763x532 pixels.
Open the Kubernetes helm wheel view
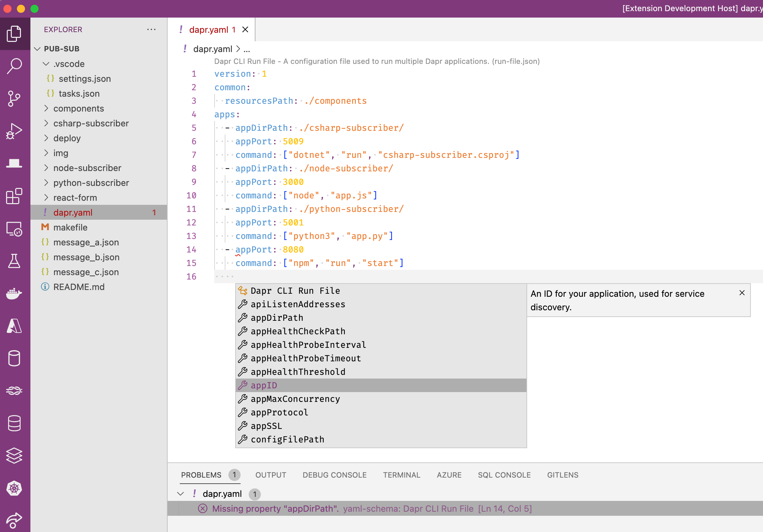(15, 488)
